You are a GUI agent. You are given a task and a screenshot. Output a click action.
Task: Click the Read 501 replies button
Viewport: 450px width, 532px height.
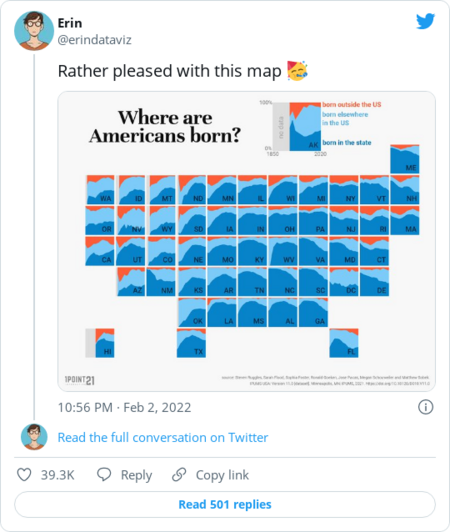(x=225, y=505)
